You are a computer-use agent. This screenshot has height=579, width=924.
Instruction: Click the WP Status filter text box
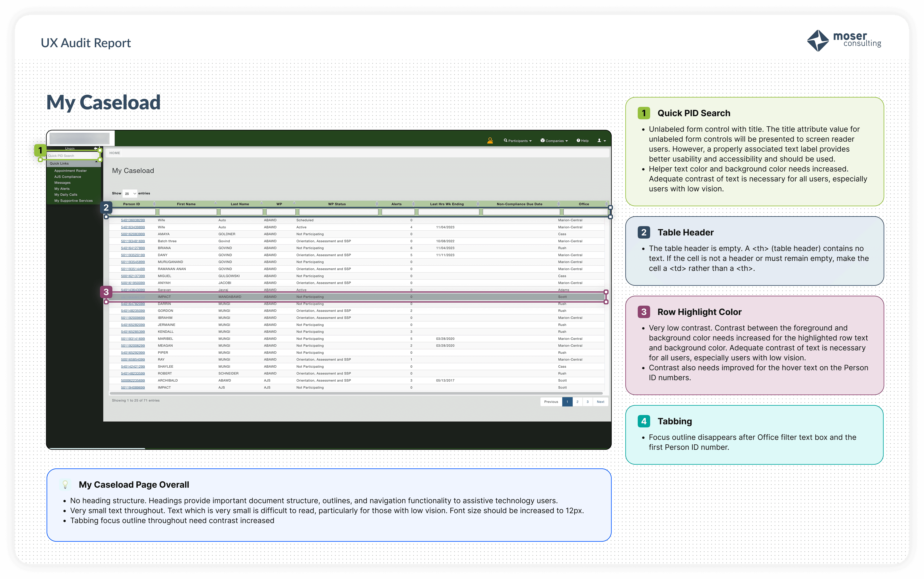[338, 212]
